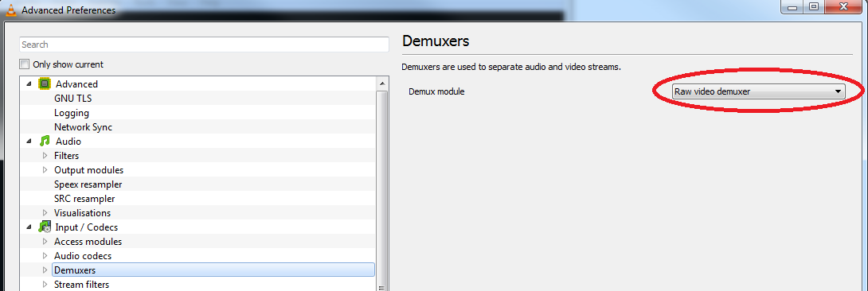This screenshot has height=291, width=868.
Task: Click the Advanced chip icon
Action: pyautogui.click(x=45, y=84)
